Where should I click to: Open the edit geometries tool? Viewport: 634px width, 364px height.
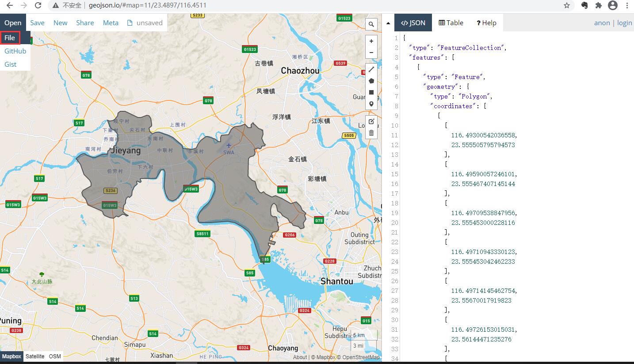pos(371,121)
